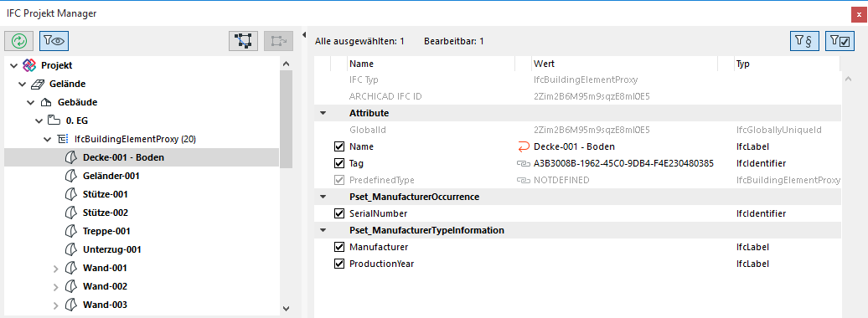Click the ProductionYear value field
868x318 pixels.
624,264
